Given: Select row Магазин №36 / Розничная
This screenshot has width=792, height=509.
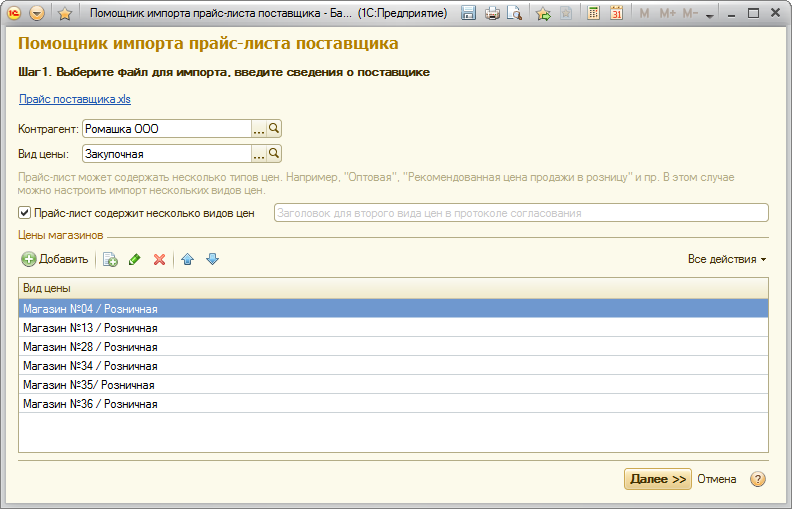Looking at the screenshot, I should 393,404.
